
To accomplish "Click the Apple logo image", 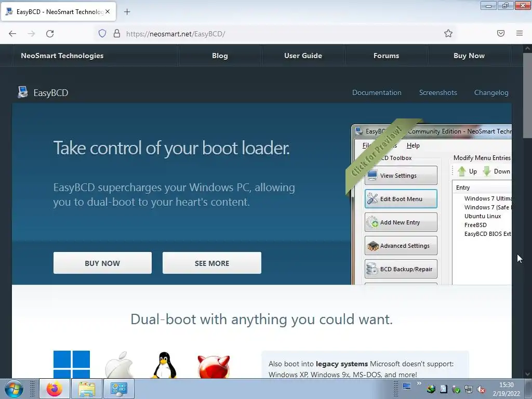I will 119,365.
